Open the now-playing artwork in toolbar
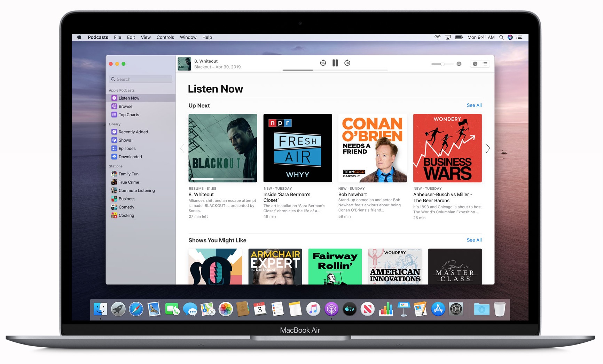603x364 pixels. point(185,64)
